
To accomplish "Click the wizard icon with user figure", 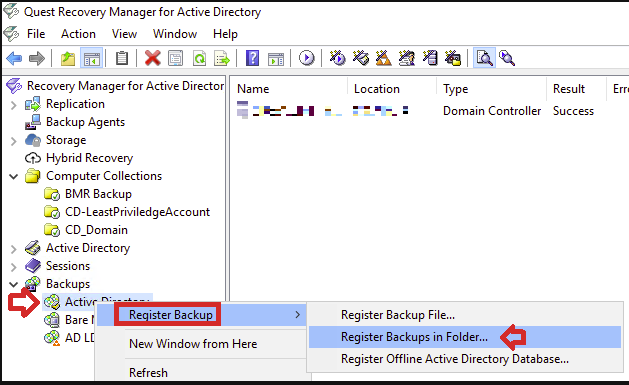I will (406, 59).
